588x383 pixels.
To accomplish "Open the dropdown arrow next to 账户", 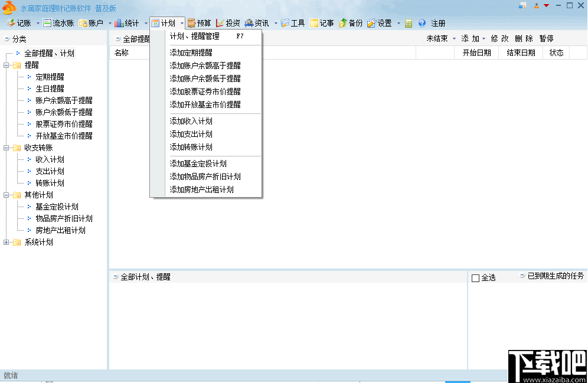I will click(x=110, y=24).
